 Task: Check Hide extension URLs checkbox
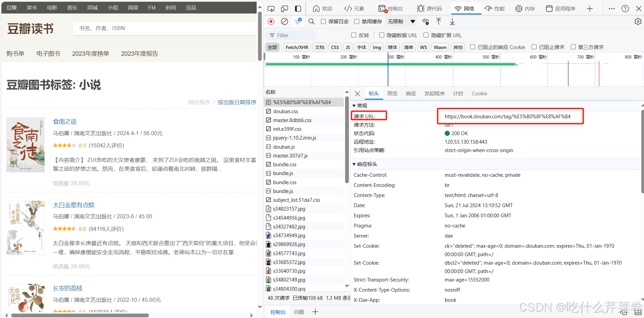pos(426,35)
